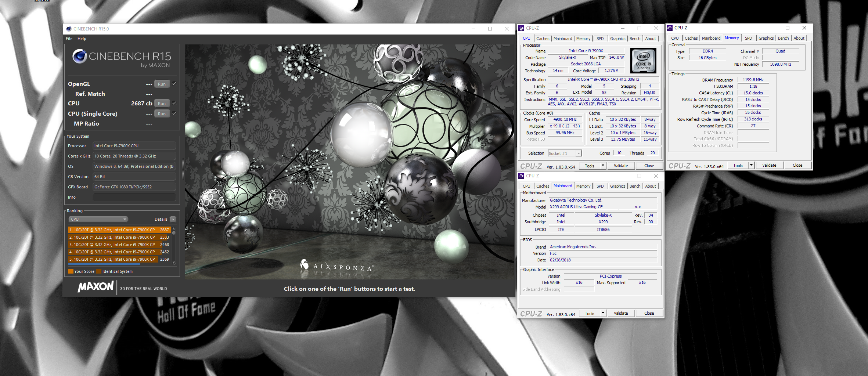Click the Cinebench R15 title bar icon
This screenshot has height=376, width=868.
tap(69, 29)
